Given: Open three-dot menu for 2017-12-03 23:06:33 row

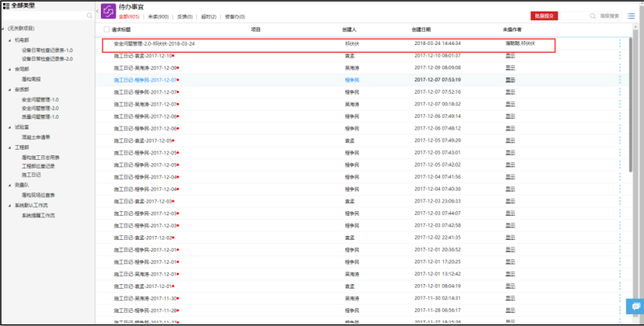Looking at the screenshot, I should (620, 202).
